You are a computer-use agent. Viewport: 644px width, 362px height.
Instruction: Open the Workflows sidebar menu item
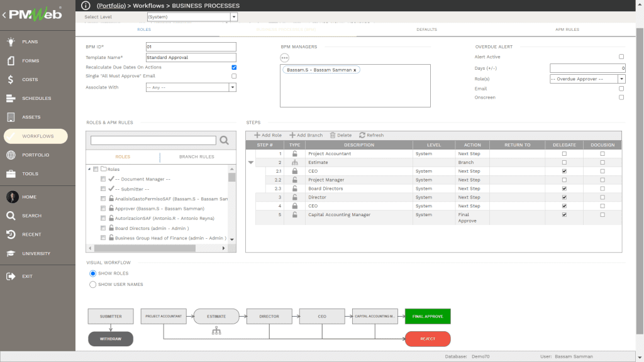pyautogui.click(x=36, y=136)
